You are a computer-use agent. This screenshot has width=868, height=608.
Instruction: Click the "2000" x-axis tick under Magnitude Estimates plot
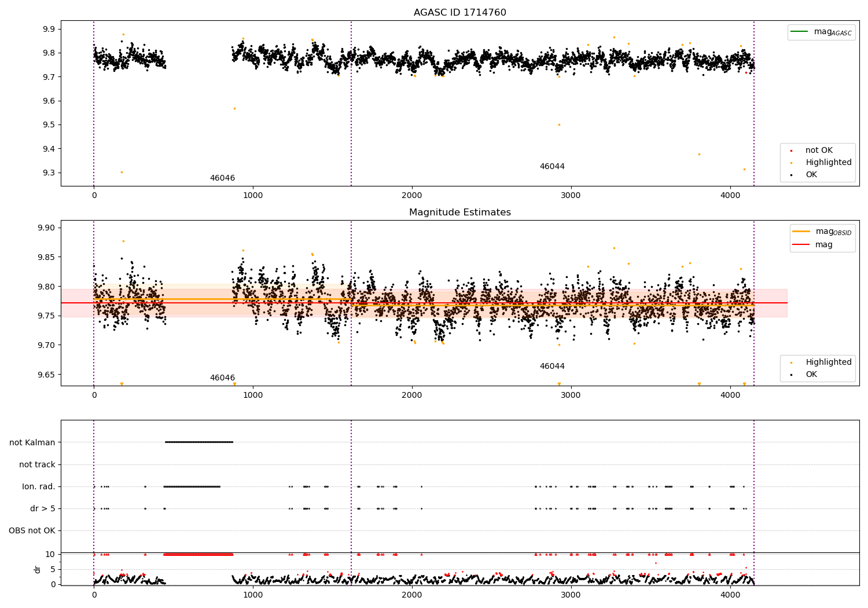[412, 395]
